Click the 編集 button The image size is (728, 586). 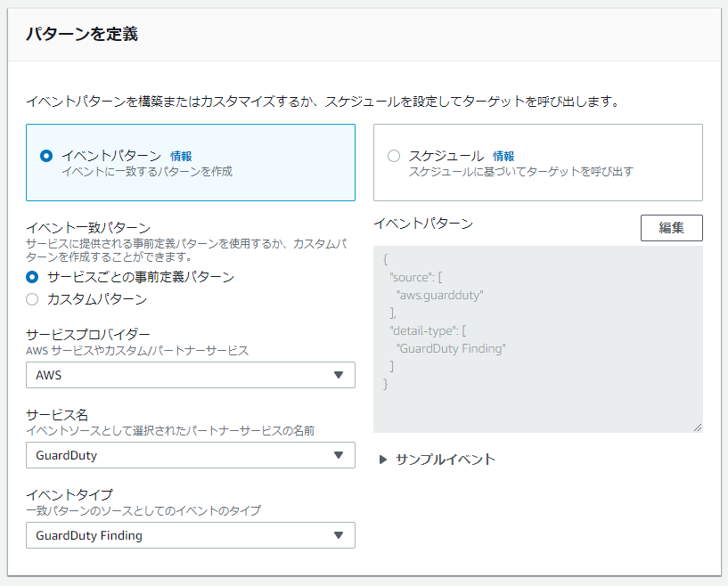coord(671,228)
